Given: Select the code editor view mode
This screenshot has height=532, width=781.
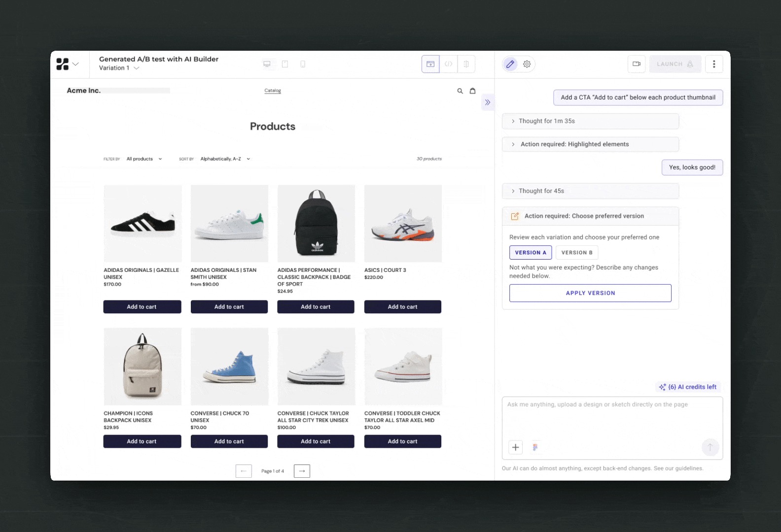Looking at the screenshot, I should pos(448,64).
